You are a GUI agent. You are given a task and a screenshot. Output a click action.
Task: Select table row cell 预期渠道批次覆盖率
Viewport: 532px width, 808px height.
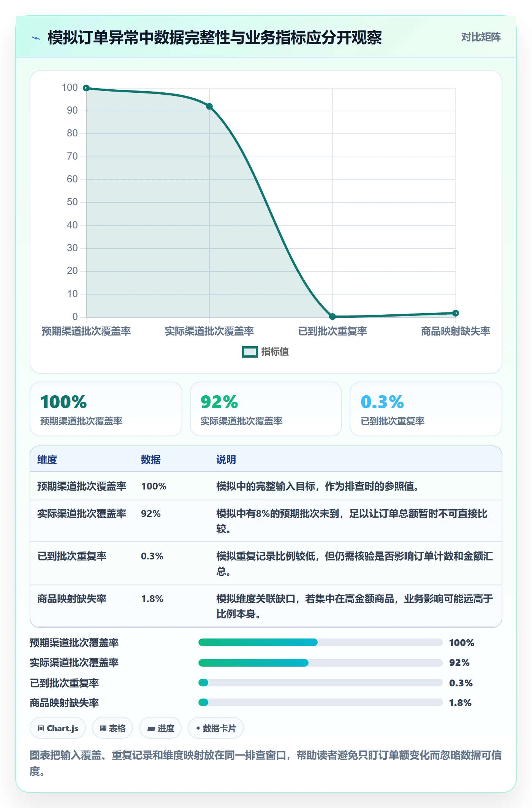pos(82,486)
